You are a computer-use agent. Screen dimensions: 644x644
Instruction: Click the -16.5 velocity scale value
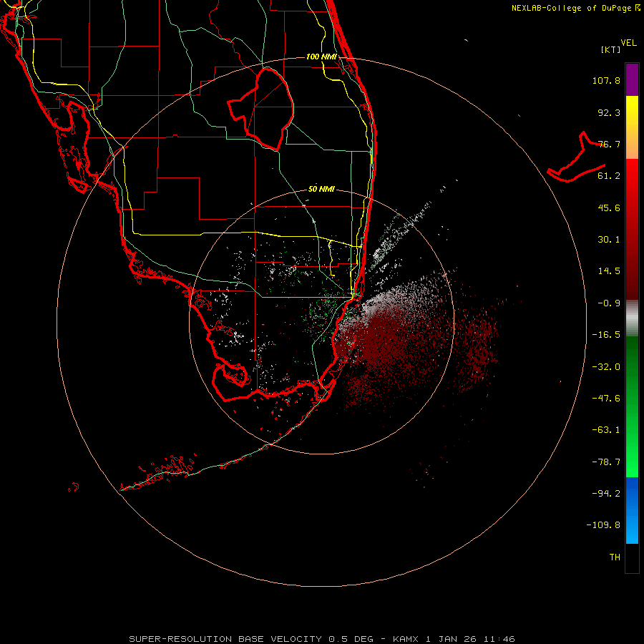tap(606, 335)
